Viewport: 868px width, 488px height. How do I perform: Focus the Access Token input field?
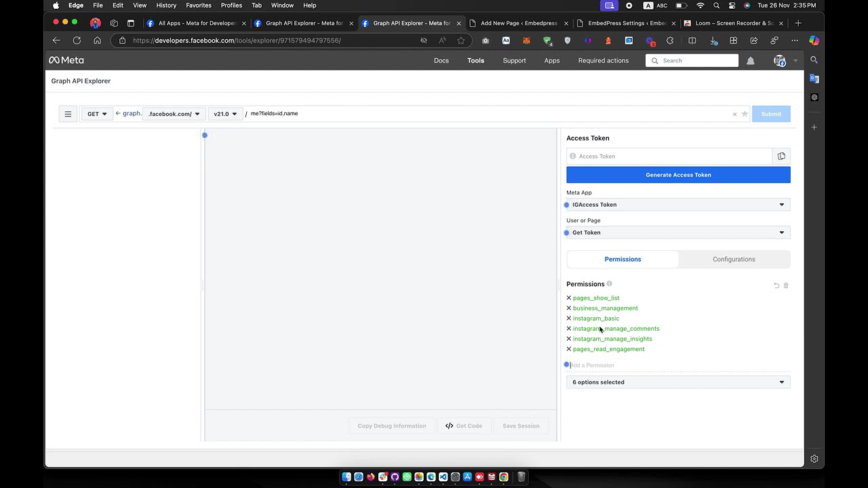[x=669, y=157]
